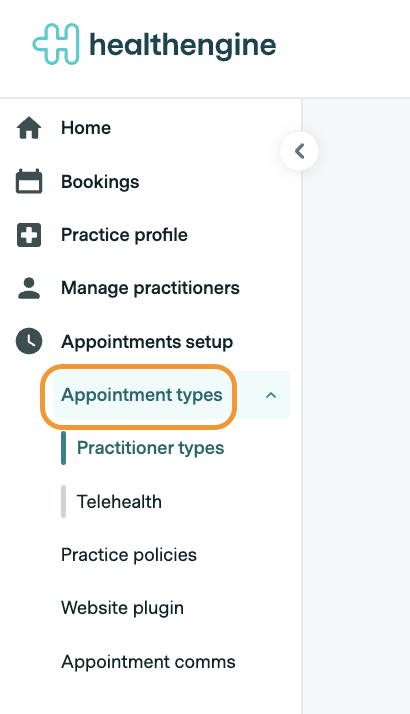Click the Home house icon

(29, 128)
